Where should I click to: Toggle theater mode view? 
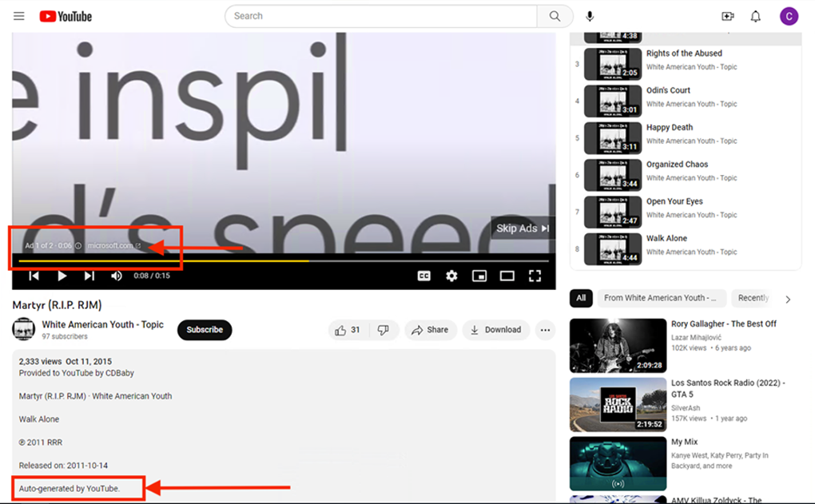[x=507, y=276]
